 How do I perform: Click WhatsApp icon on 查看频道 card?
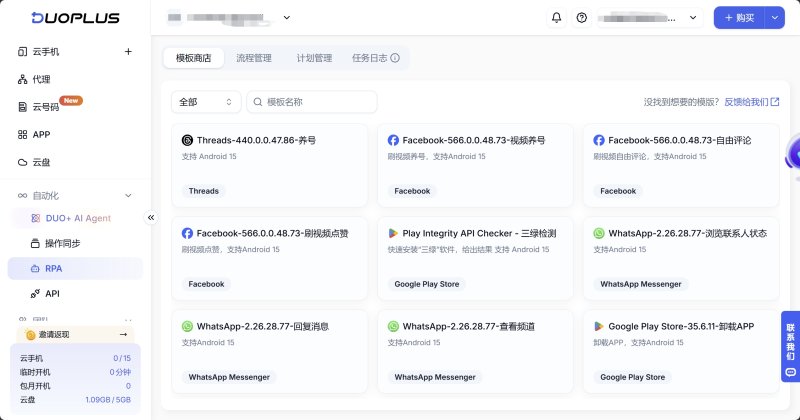[x=393, y=326]
